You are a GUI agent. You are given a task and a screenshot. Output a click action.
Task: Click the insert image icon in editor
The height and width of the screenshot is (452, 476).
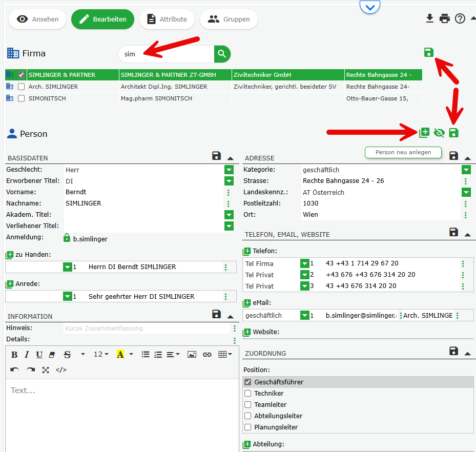coord(192,354)
